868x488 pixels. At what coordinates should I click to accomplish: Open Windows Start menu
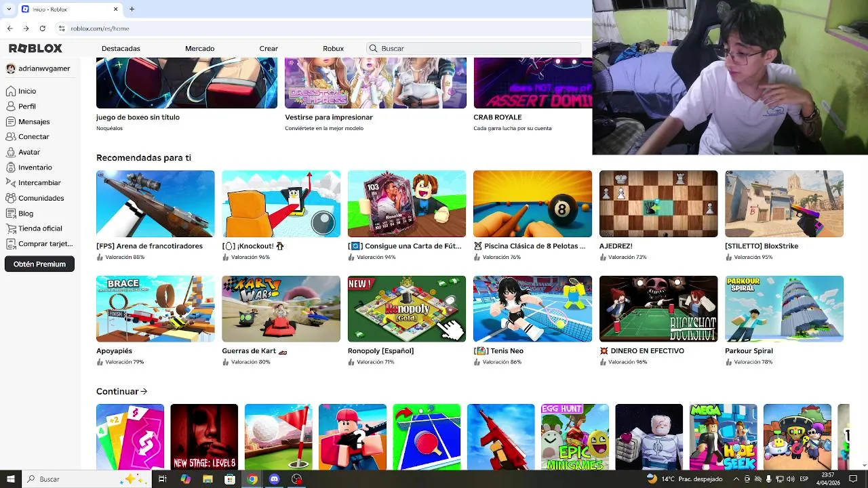tap(11, 479)
